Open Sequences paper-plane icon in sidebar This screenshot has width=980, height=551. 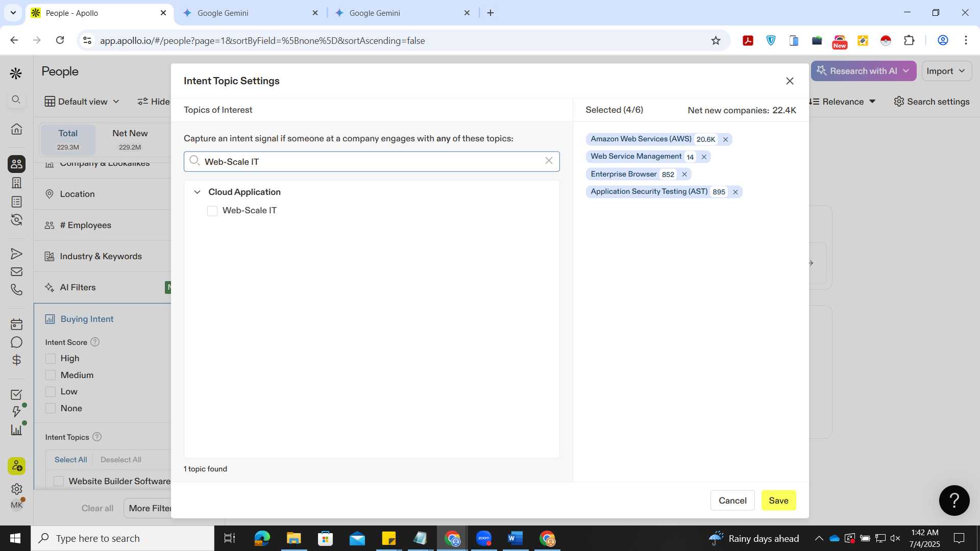tap(16, 254)
